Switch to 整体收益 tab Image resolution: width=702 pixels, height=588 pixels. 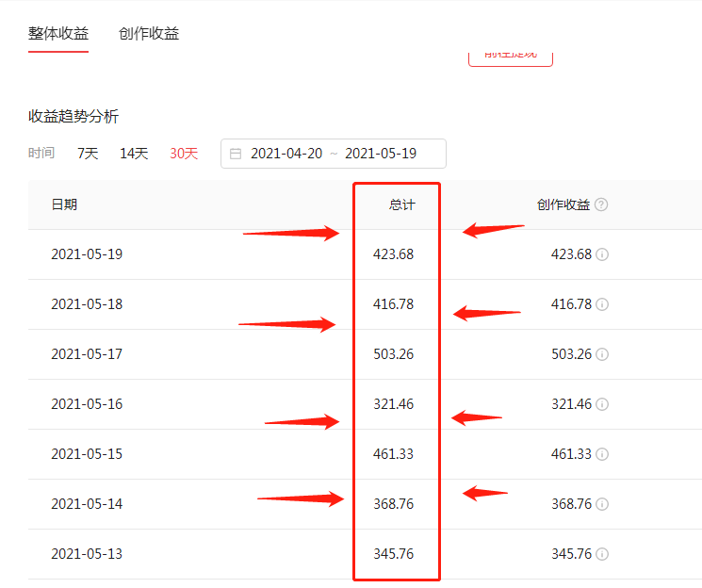(x=58, y=34)
